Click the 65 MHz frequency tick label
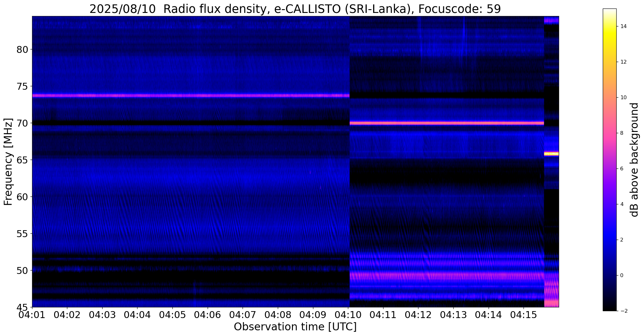 click(22, 160)
